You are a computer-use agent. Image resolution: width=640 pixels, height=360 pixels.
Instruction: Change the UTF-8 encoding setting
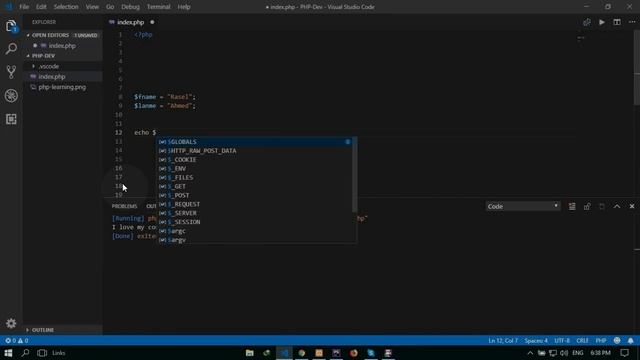pos(562,340)
